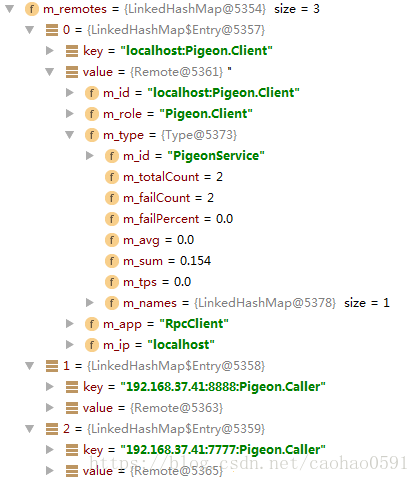Expand the key "localhost:Pigeon.Client" node
This screenshot has height=483, width=420.
click(x=50, y=51)
